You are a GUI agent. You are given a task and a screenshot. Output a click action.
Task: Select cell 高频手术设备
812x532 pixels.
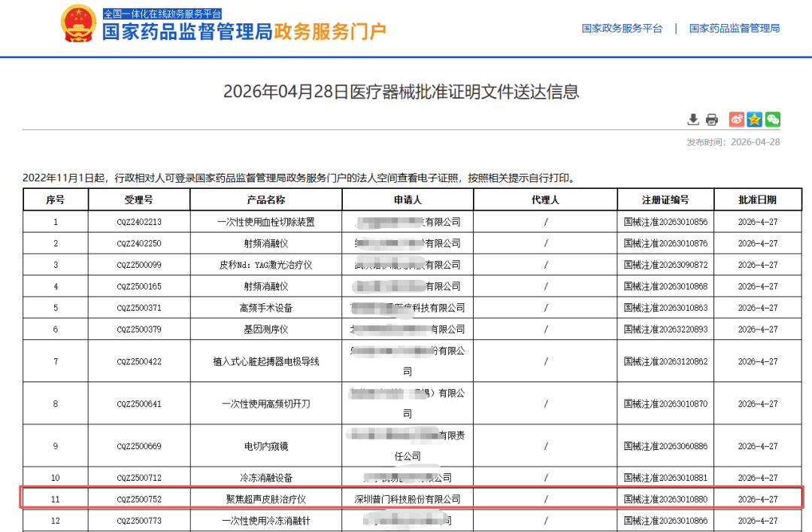tap(266, 308)
